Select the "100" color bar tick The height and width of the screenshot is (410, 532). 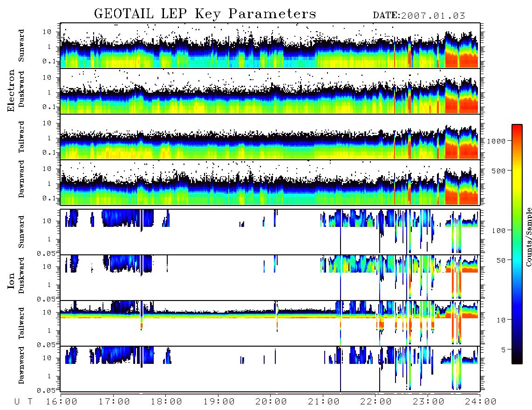click(x=499, y=231)
